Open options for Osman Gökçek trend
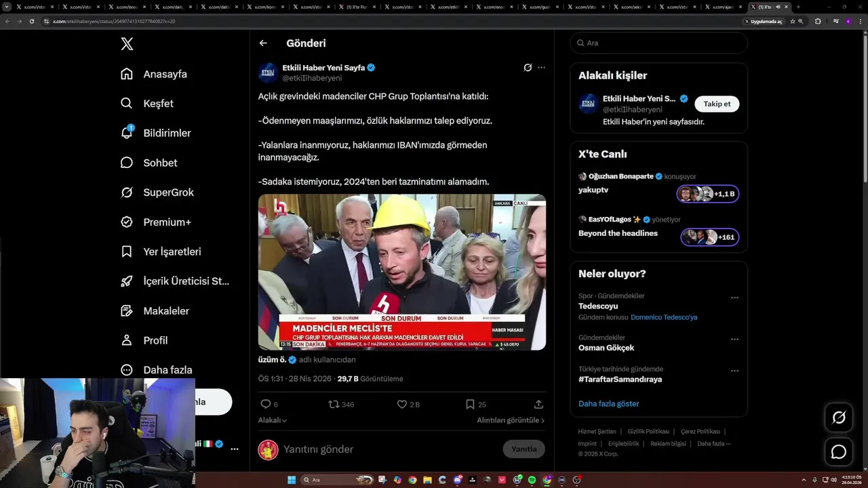The width and height of the screenshot is (868, 488). click(734, 339)
